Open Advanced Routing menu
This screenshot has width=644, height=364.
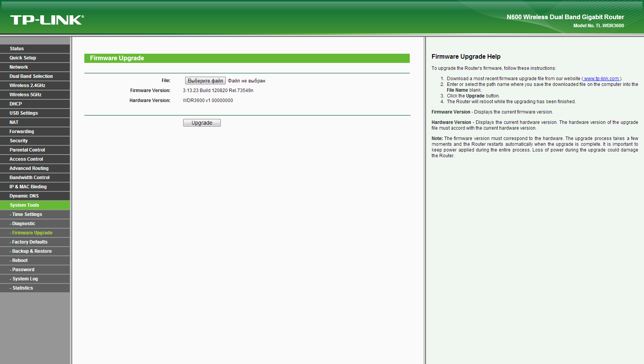(x=35, y=168)
